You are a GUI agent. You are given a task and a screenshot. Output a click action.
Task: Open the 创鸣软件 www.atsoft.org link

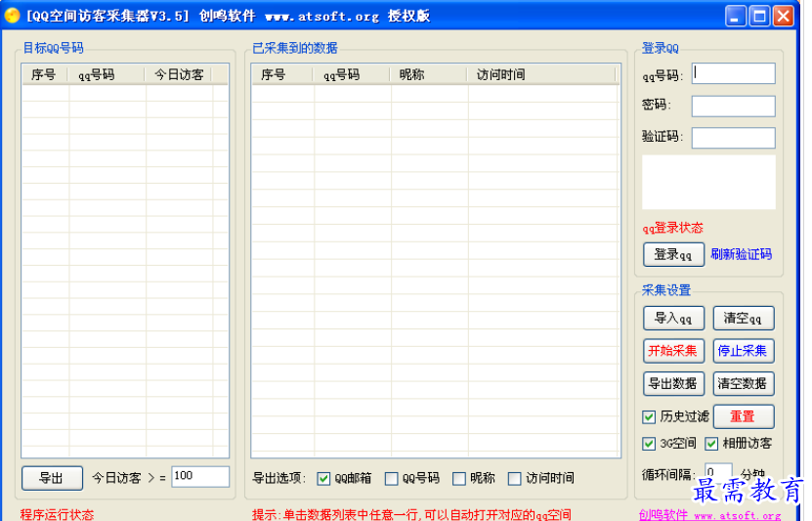coord(709,514)
